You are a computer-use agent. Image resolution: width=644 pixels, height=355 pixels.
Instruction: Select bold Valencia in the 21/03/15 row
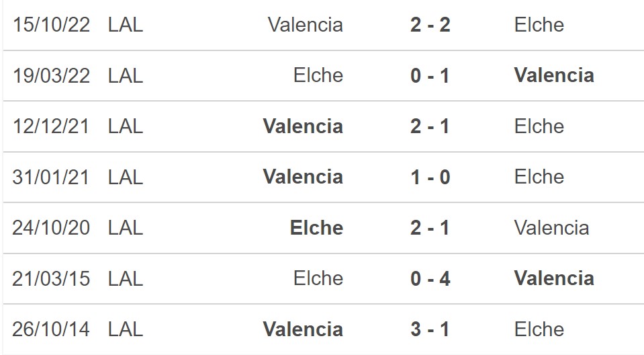(x=554, y=278)
